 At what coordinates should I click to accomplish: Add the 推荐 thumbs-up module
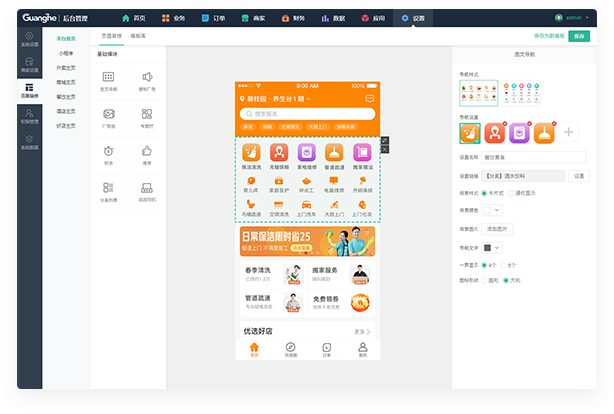(x=147, y=151)
